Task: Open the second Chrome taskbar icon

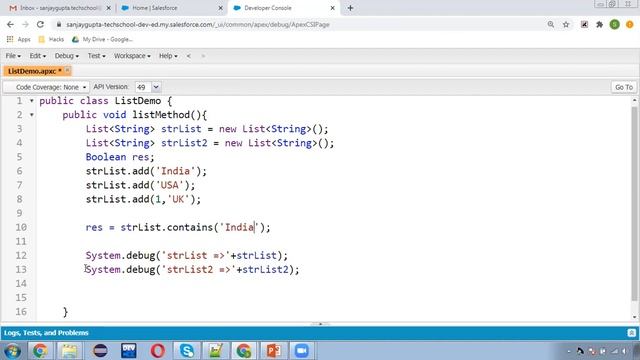Action: 244,351
